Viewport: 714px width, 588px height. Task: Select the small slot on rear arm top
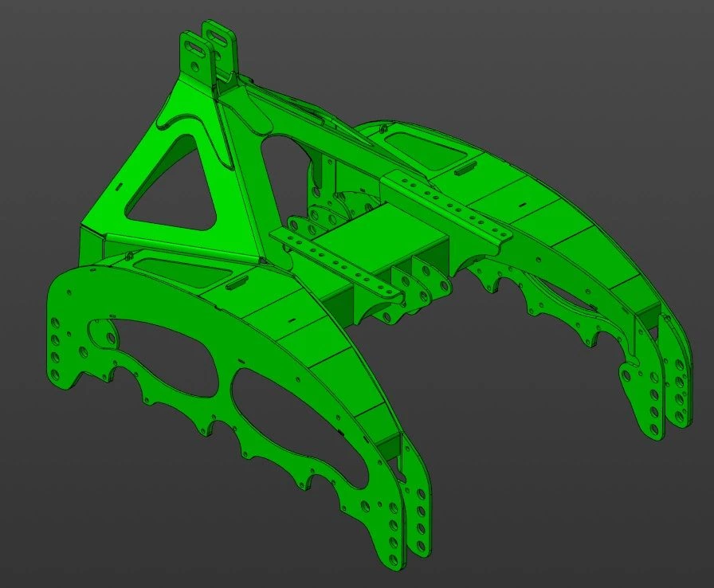click(x=465, y=168)
